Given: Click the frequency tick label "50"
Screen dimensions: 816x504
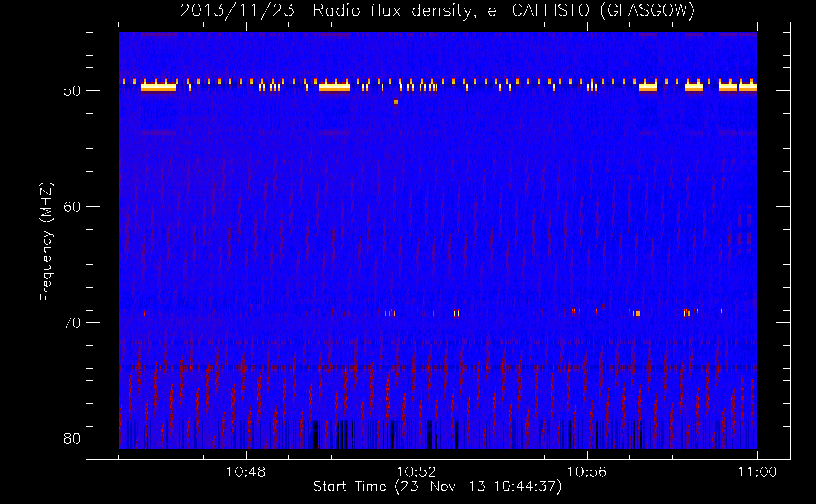Looking at the screenshot, I should tap(73, 91).
